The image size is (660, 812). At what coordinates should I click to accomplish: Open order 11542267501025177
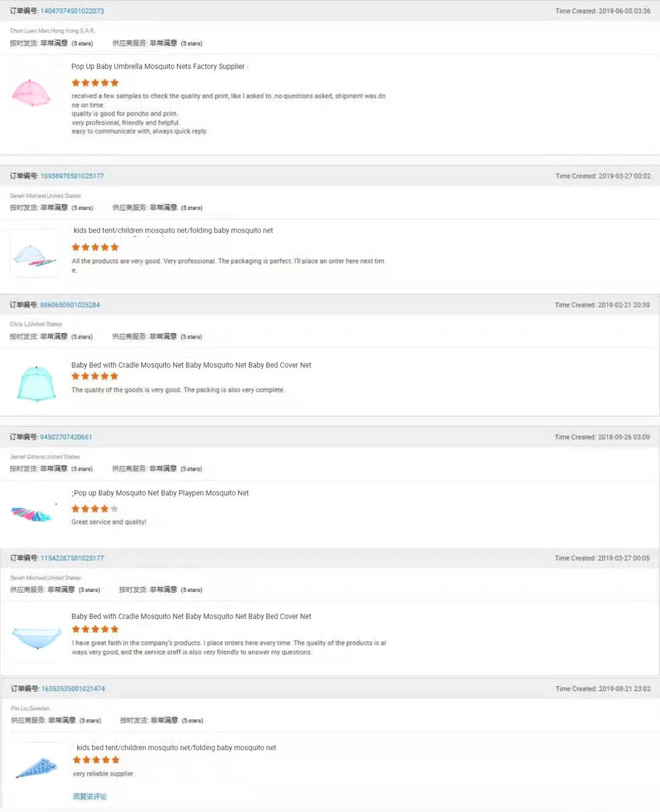(72, 558)
